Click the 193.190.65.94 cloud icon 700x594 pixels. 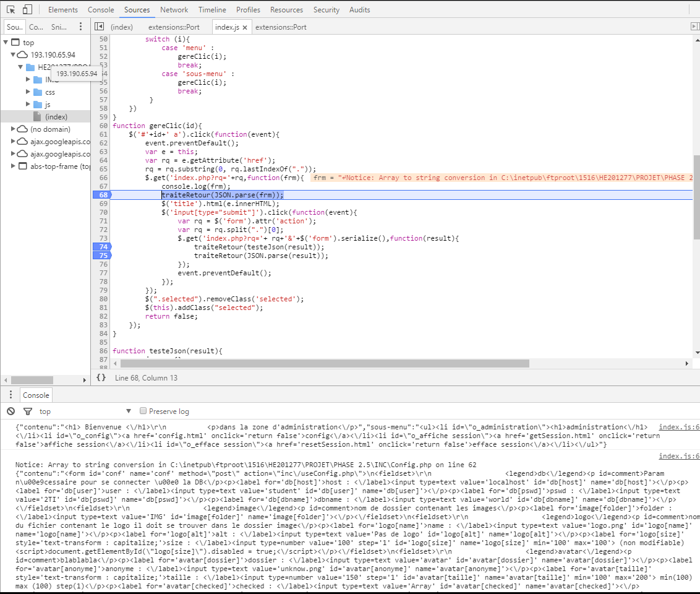pyautogui.click(x=22, y=54)
